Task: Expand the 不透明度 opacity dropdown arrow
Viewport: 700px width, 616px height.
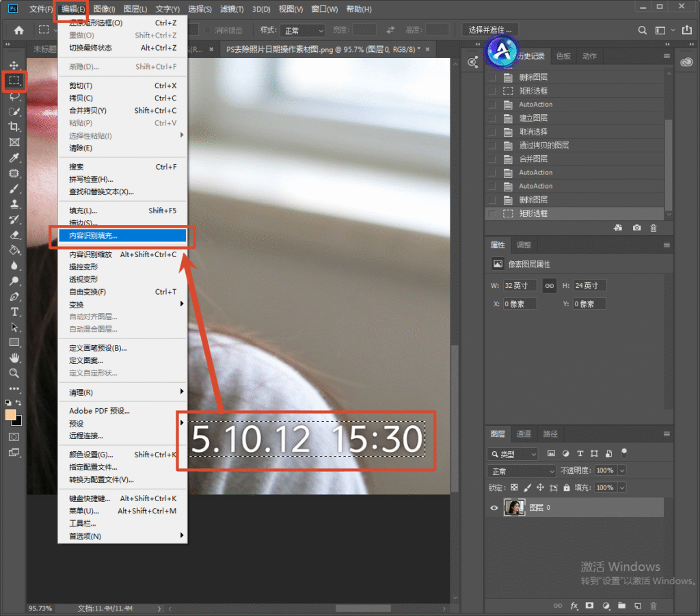Action: [622, 470]
